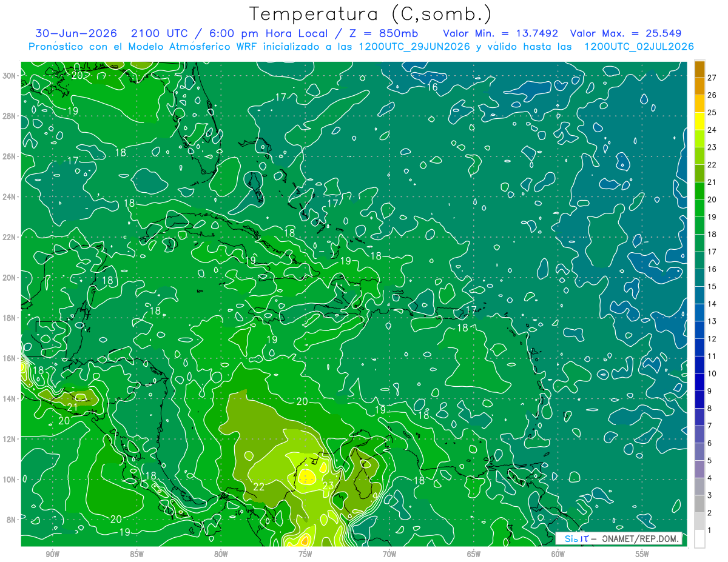Click the 20N latitude axis label
728x562 pixels.
[10, 278]
